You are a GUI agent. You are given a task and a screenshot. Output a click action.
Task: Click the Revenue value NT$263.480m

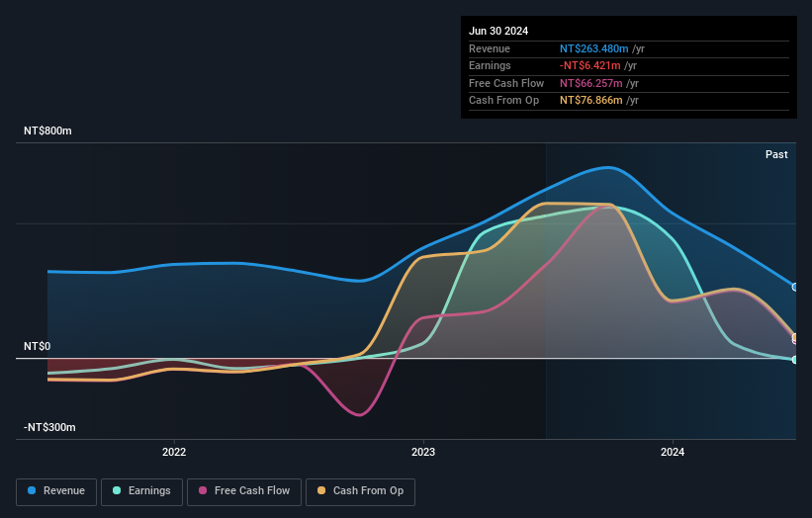594,48
